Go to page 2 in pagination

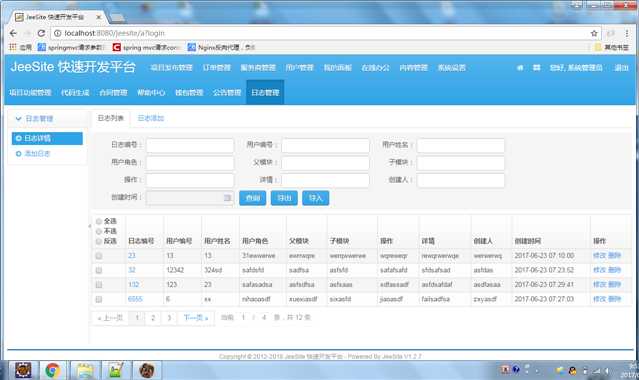153,318
